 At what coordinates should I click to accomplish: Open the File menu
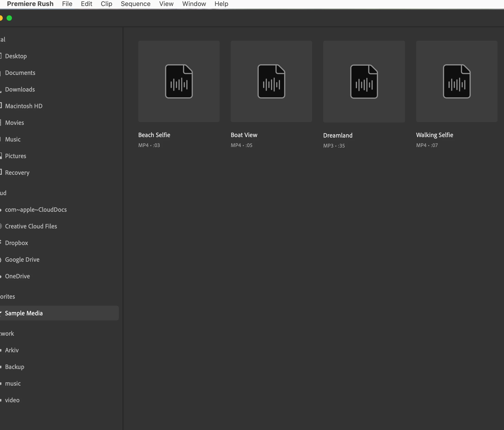(67, 4)
